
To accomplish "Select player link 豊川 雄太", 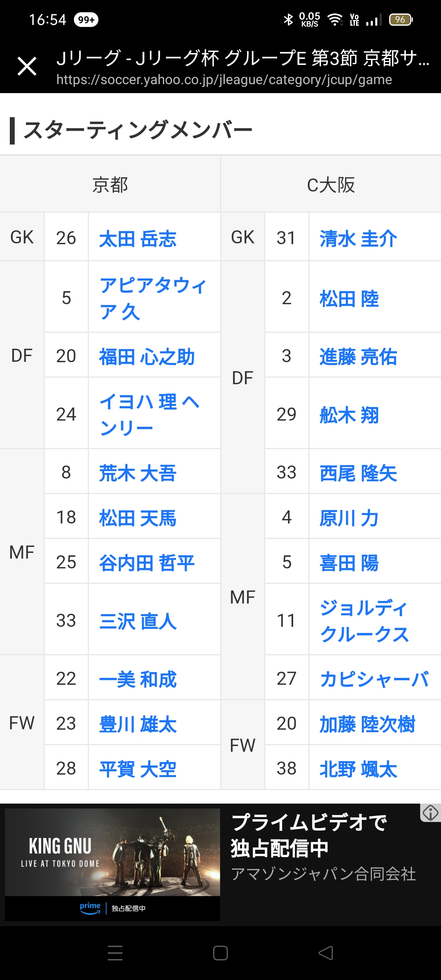I will click(x=138, y=724).
